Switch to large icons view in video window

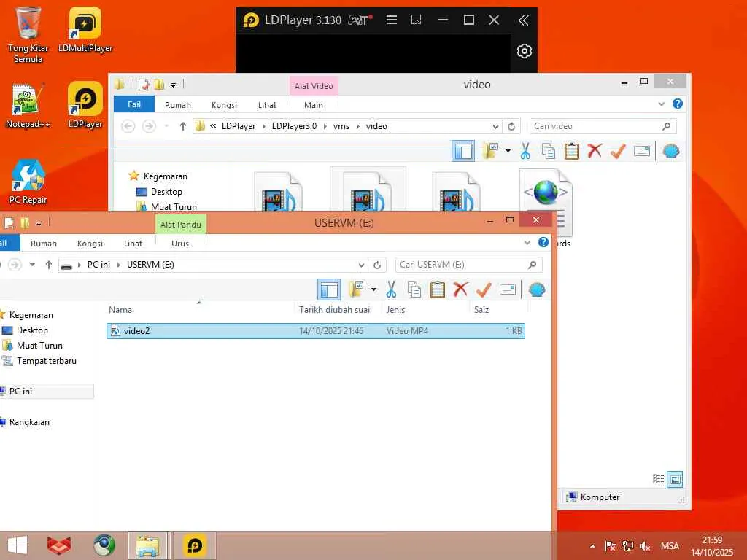675,479
